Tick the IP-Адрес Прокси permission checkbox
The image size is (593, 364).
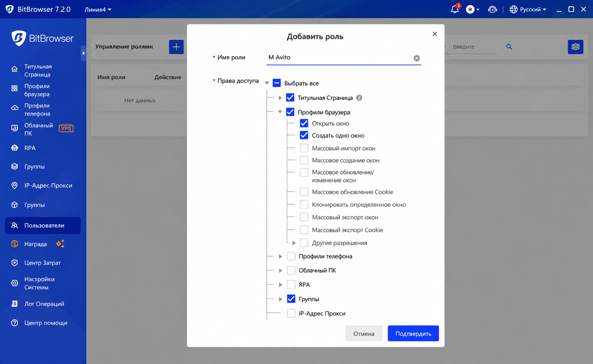(x=291, y=313)
